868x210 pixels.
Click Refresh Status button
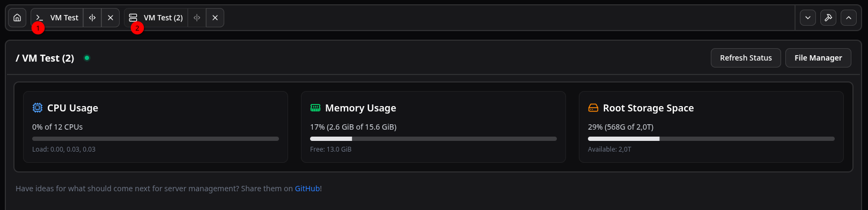coord(746,58)
